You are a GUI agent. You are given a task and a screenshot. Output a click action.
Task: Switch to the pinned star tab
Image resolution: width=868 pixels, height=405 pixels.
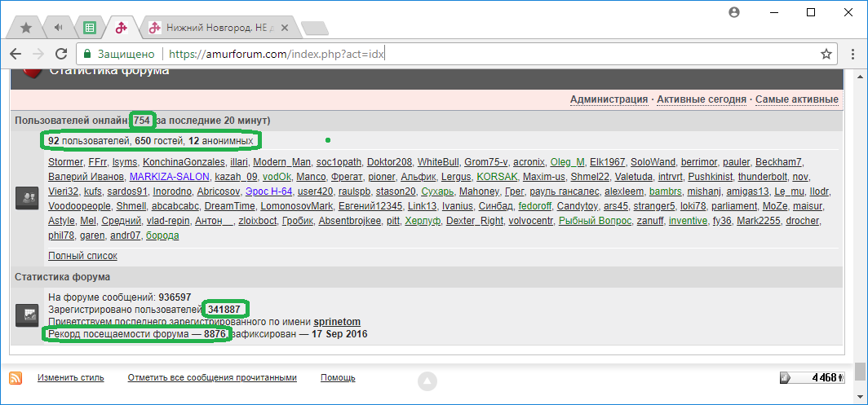(x=26, y=27)
